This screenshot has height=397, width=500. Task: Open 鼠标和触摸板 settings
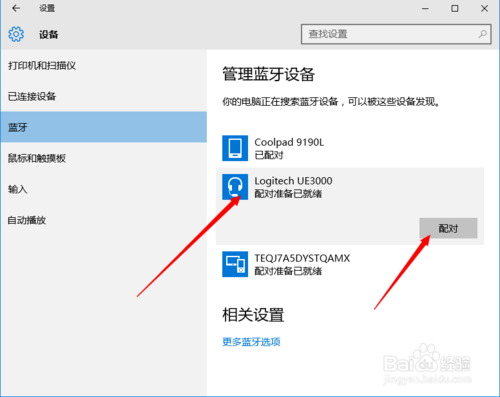(104, 158)
